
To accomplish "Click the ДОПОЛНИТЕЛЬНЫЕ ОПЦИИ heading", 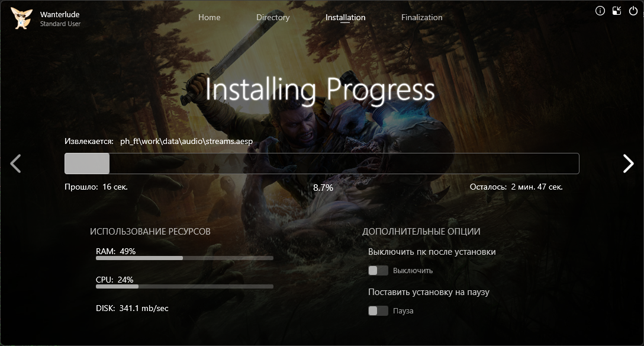I will point(421,232).
